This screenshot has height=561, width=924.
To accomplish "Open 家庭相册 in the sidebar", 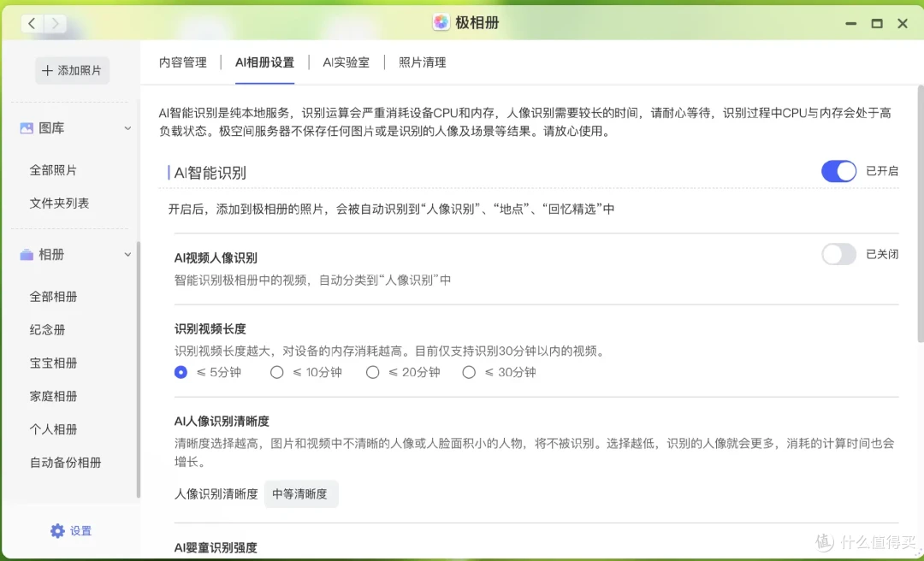I will pos(53,396).
